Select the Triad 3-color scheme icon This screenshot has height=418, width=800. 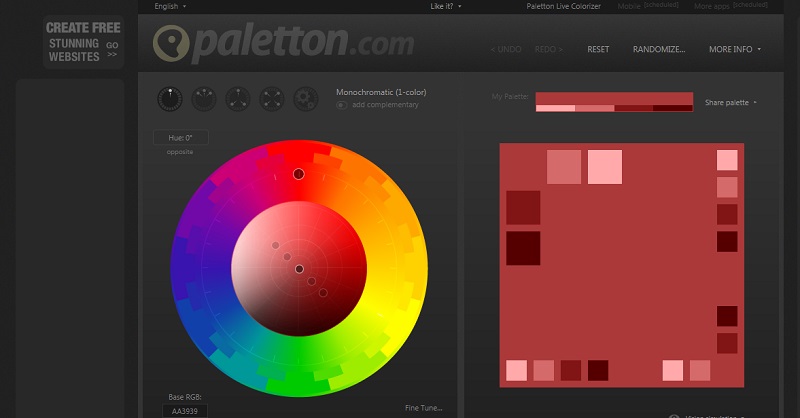(x=238, y=99)
